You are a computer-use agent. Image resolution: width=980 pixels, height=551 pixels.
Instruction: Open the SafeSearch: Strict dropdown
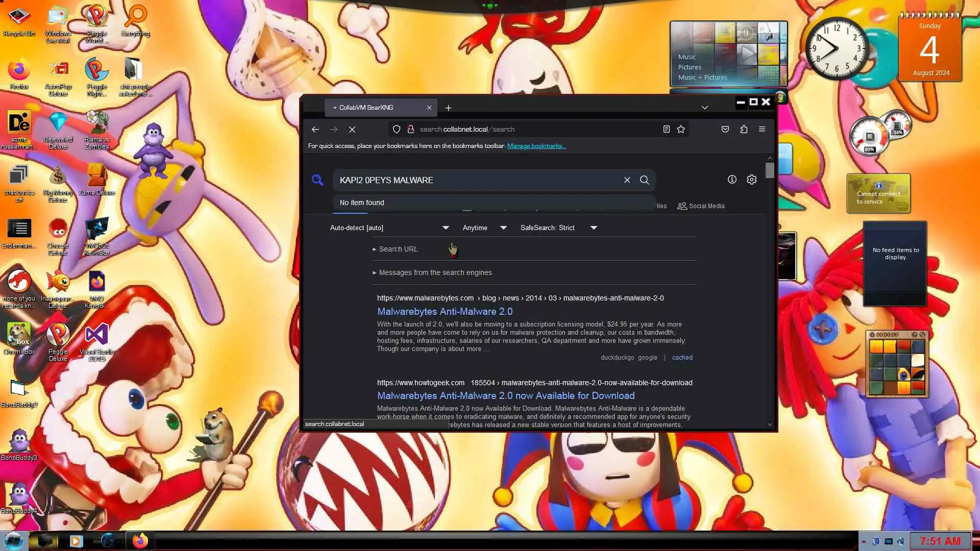tap(558, 228)
